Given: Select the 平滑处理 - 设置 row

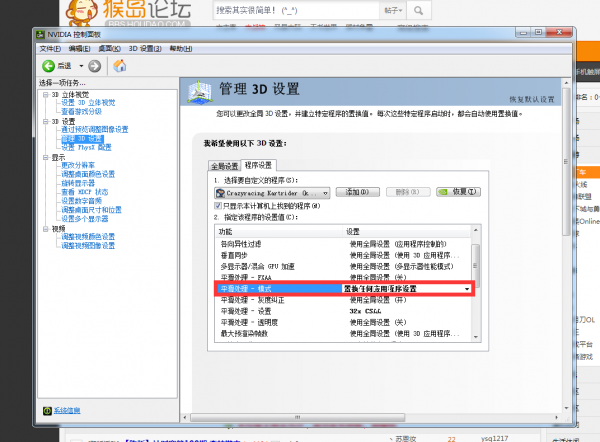Looking at the screenshot, I should 342,311.
